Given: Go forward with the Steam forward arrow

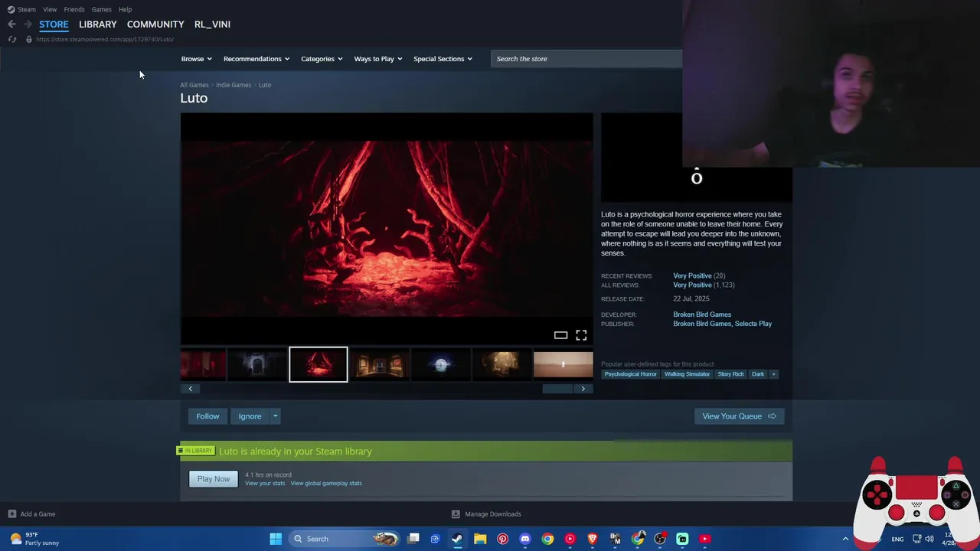Looking at the screenshot, I should [28, 24].
